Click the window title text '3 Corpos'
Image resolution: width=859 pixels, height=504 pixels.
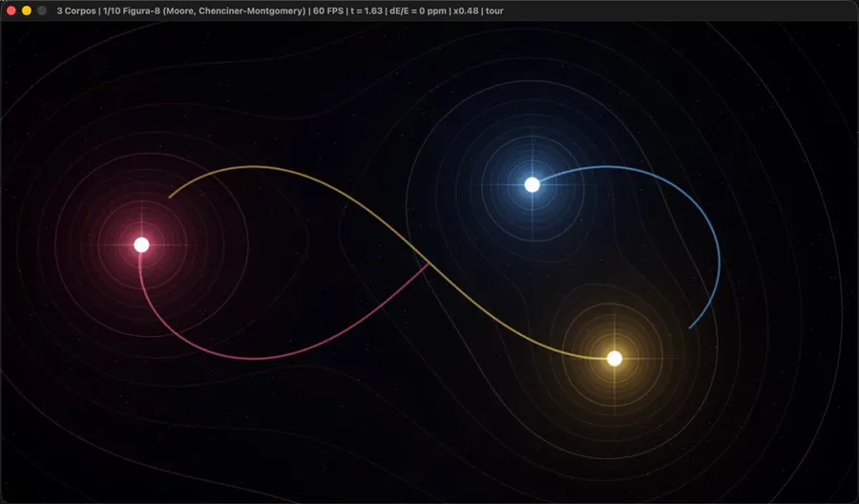click(x=76, y=10)
